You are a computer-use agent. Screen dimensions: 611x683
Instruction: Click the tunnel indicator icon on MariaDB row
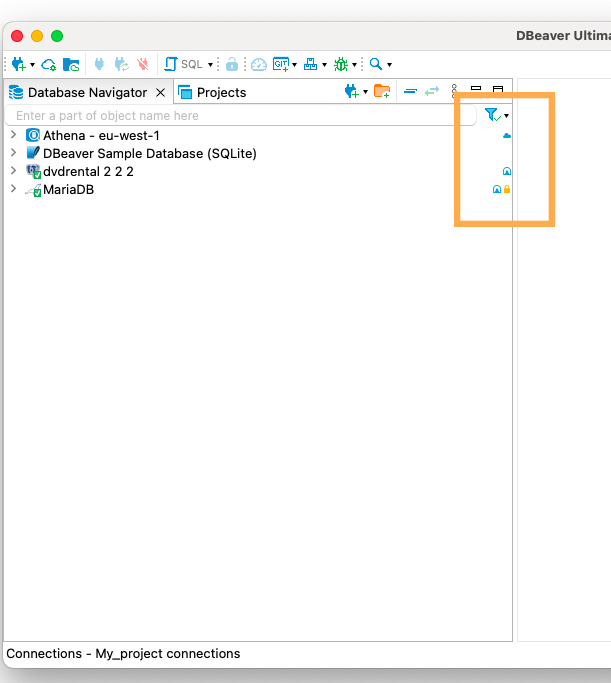pyautogui.click(x=496, y=189)
